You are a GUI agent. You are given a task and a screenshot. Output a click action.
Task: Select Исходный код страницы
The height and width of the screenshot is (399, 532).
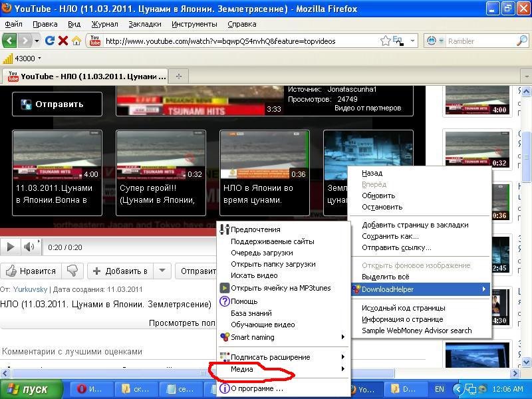pos(421,308)
